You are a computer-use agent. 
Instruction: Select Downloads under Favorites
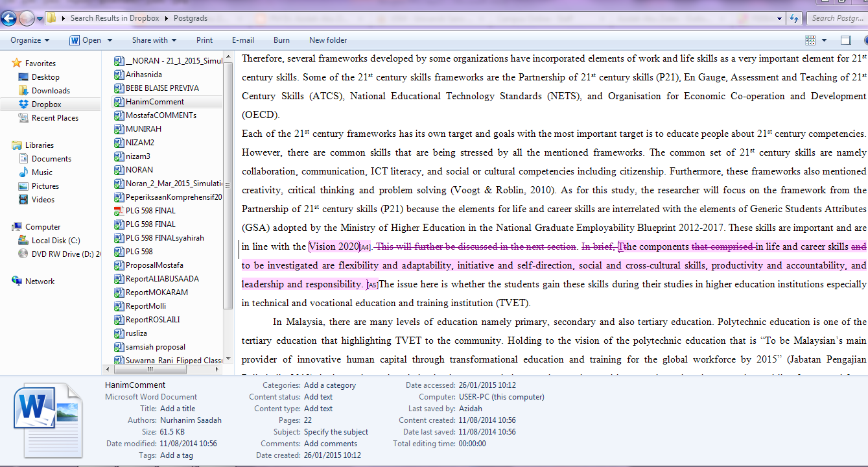coord(51,91)
